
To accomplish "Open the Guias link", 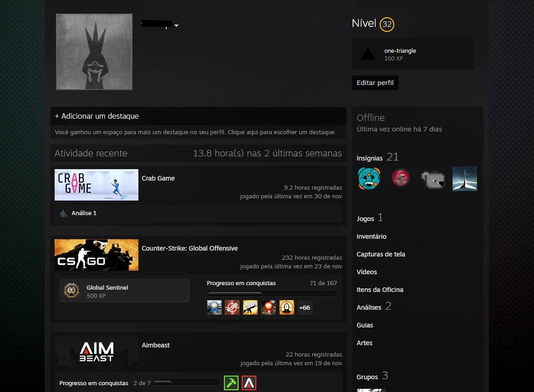I will click(x=365, y=325).
